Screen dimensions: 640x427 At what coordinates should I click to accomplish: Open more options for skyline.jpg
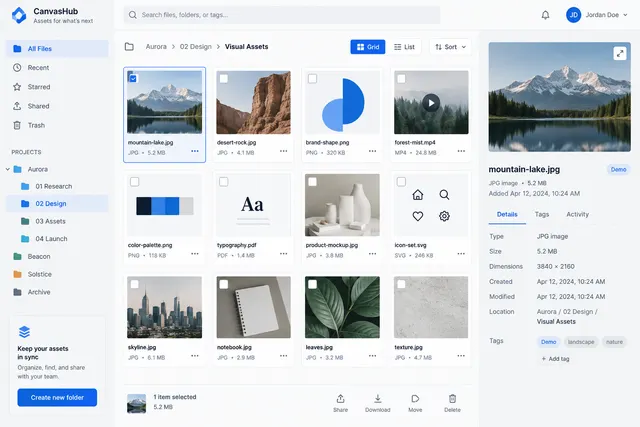195,356
